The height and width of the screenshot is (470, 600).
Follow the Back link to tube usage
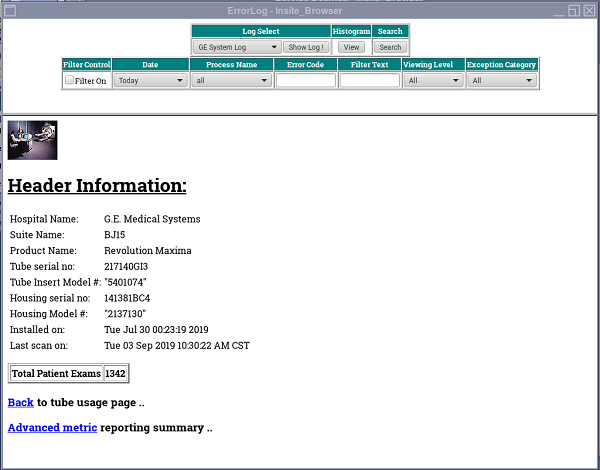(x=20, y=402)
